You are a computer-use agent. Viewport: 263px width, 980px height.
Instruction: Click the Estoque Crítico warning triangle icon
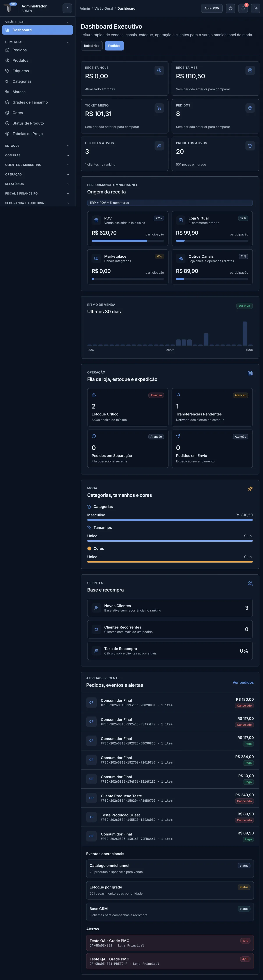click(94, 395)
